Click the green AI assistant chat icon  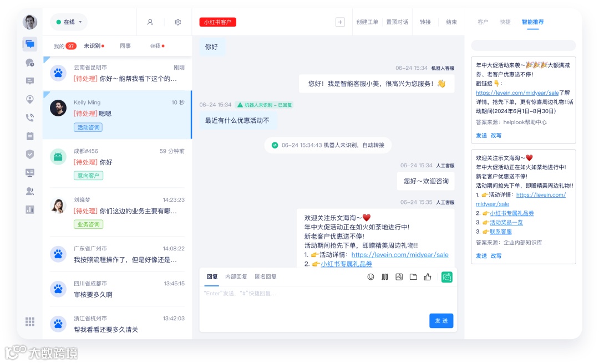(x=446, y=277)
